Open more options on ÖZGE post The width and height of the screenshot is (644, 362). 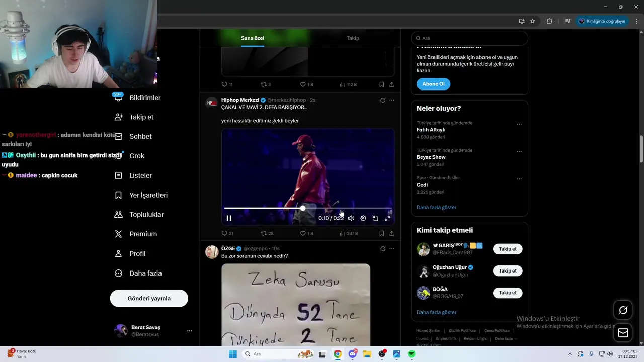click(x=392, y=249)
